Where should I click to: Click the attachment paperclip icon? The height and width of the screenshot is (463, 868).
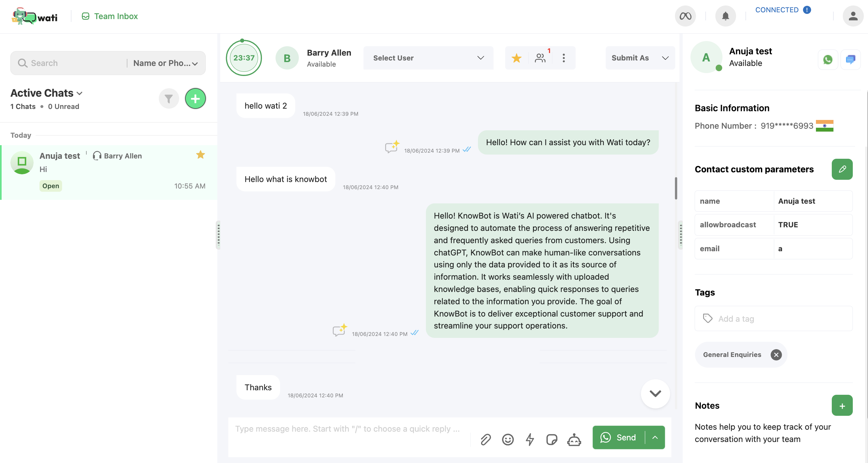click(x=485, y=439)
